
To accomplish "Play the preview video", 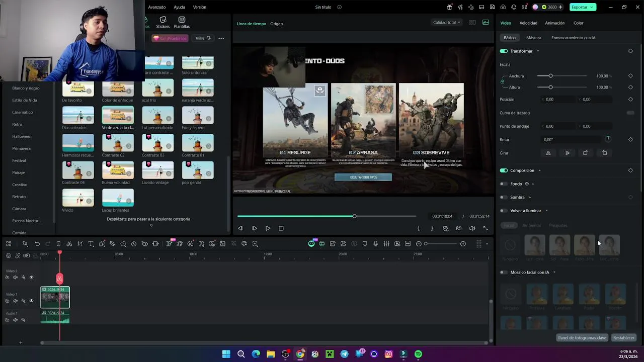I will tap(268, 228).
